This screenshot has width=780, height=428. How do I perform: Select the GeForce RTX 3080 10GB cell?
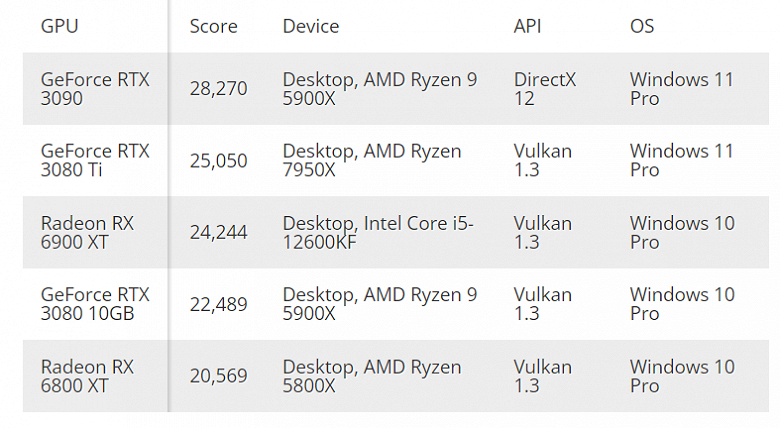pyautogui.click(x=95, y=304)
